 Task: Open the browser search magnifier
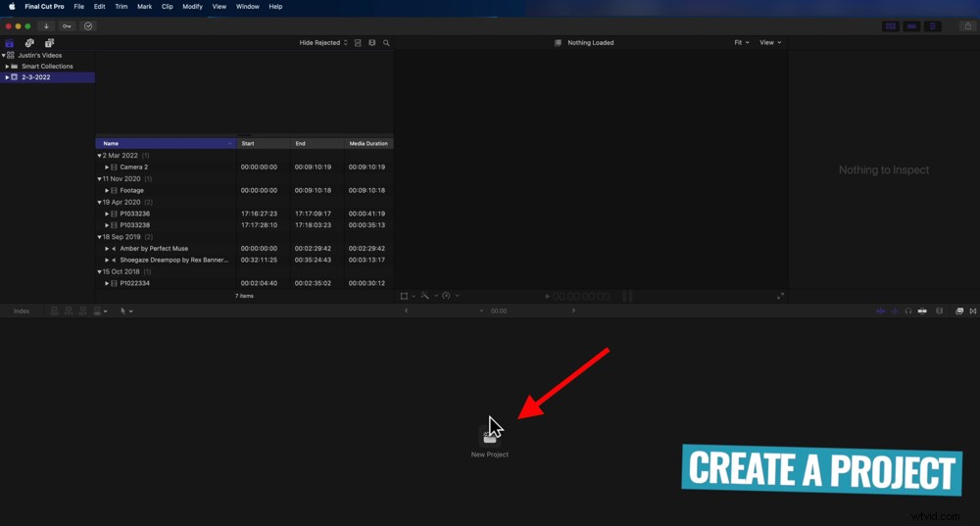click(x=386, y=43)
